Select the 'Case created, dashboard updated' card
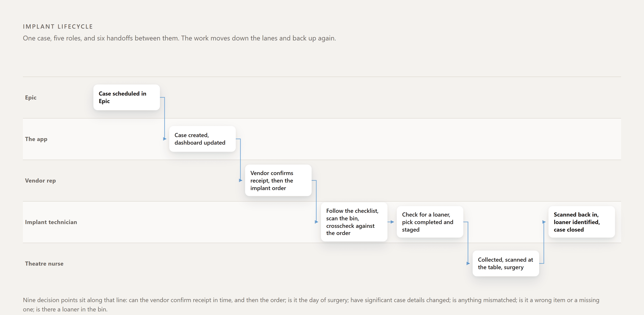 coord(202,139)
